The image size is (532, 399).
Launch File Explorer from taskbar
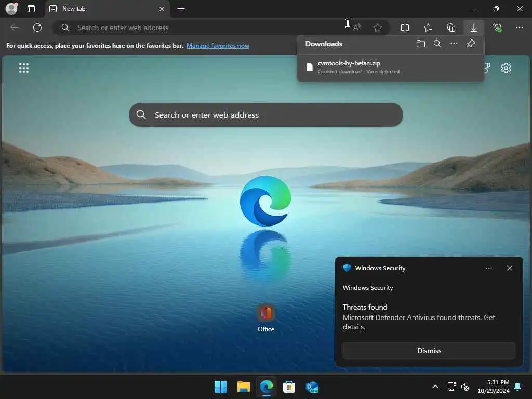point(243,387)
